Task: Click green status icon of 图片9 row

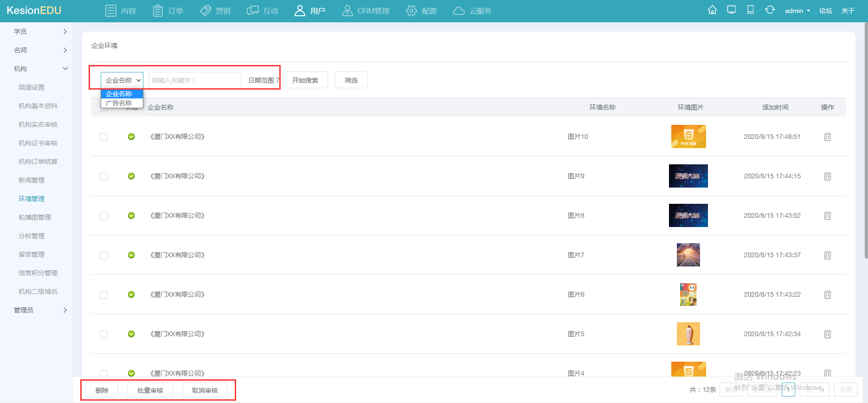Action: tap(131, 176)
